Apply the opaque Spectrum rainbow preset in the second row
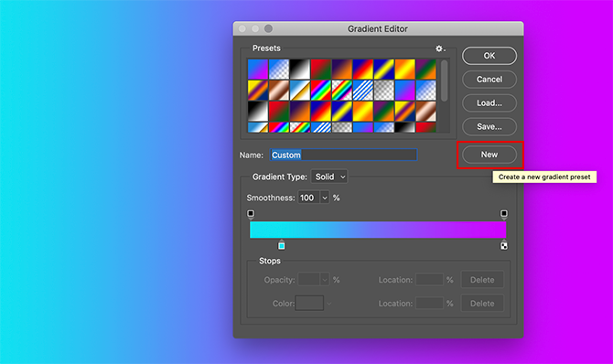Screen dimensions: 613x364 click(321, 91)
